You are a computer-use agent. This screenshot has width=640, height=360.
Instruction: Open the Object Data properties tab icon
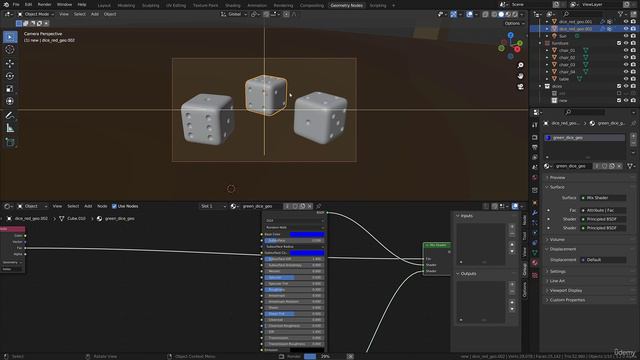point(535,253)
